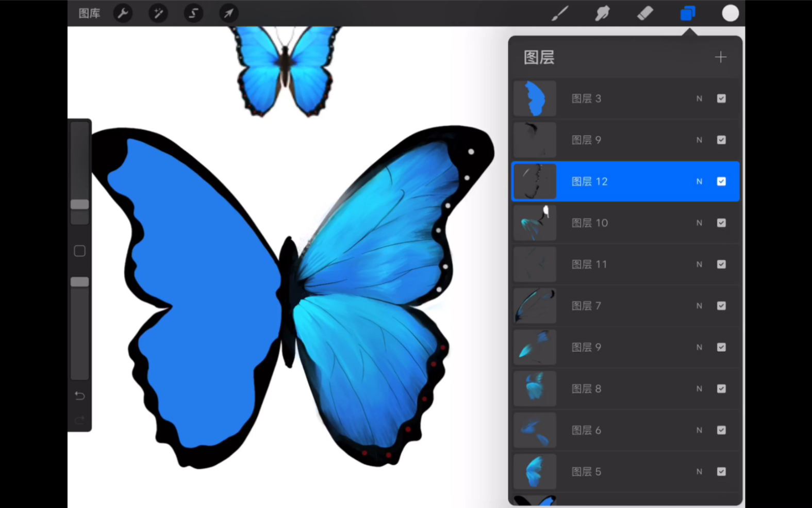Tap the 图层 8 thumbnail
Screen dimensions: 812x508
(x=535, y=389)
